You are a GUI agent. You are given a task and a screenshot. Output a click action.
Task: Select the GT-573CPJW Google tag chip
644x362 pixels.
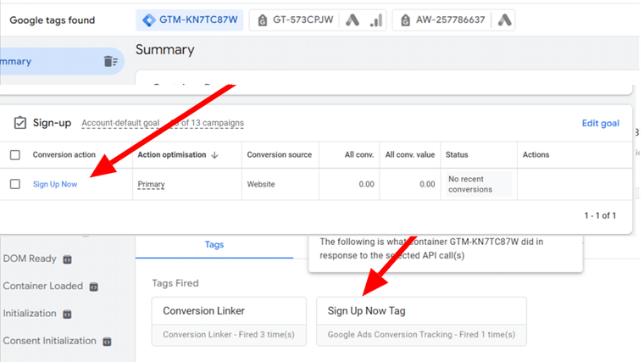point(318,19)
